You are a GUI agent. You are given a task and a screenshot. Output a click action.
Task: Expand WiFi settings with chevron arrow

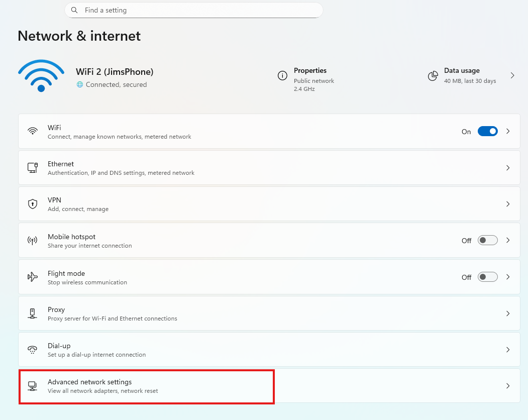point(508,131)
